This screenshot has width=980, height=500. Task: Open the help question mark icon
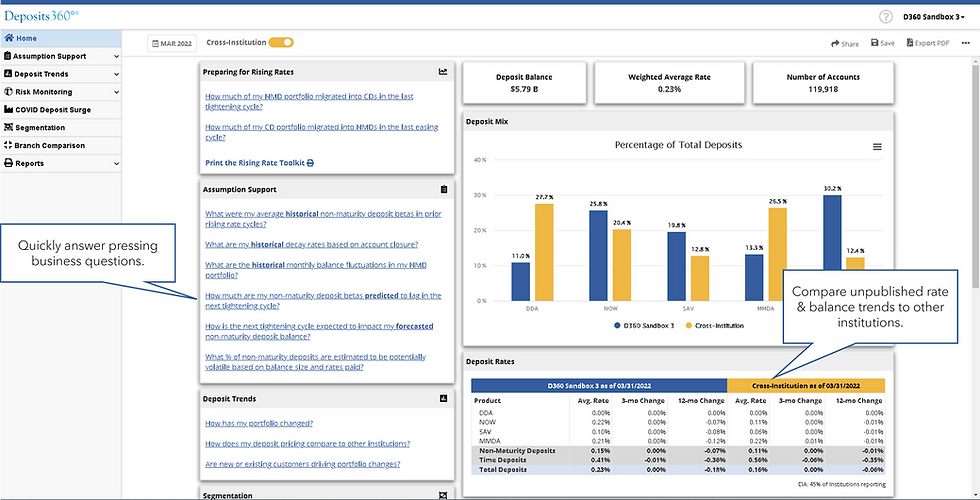click(885, 17)
